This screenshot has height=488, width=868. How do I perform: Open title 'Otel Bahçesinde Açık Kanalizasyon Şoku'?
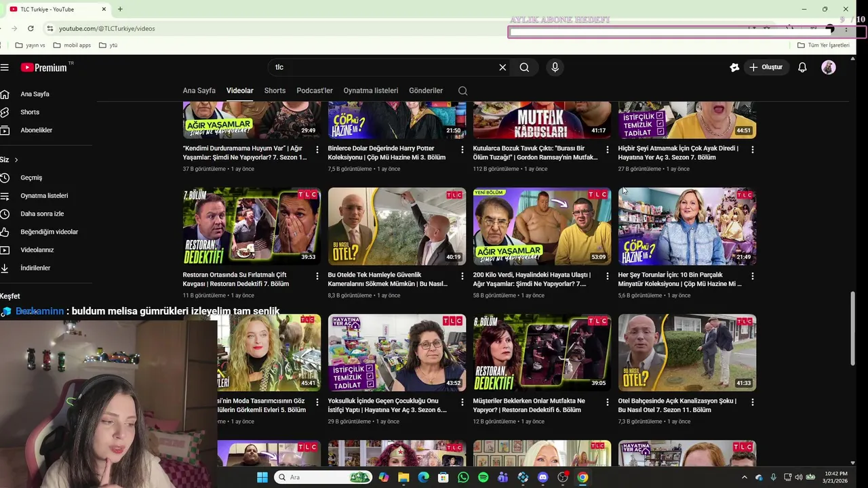(x=677, y=405)
